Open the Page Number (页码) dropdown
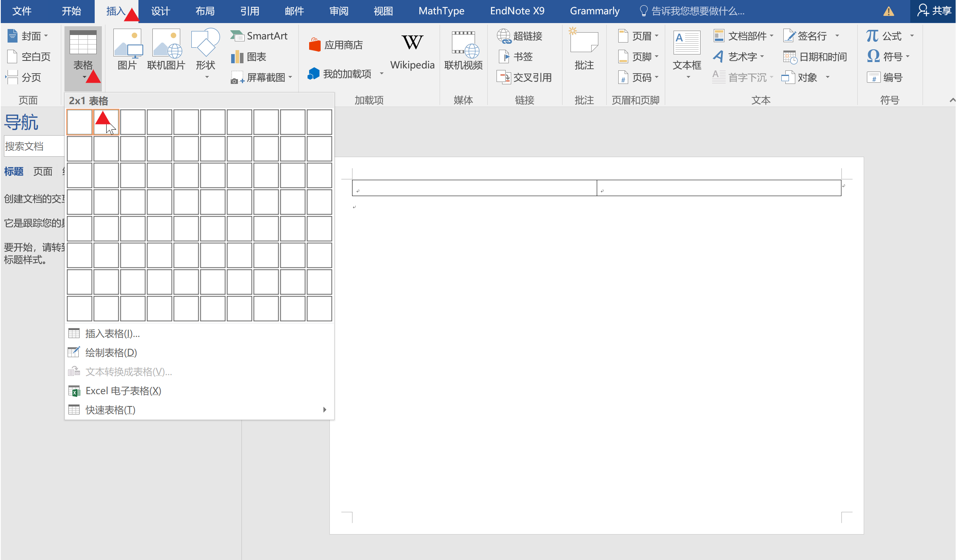 point(639,77)
